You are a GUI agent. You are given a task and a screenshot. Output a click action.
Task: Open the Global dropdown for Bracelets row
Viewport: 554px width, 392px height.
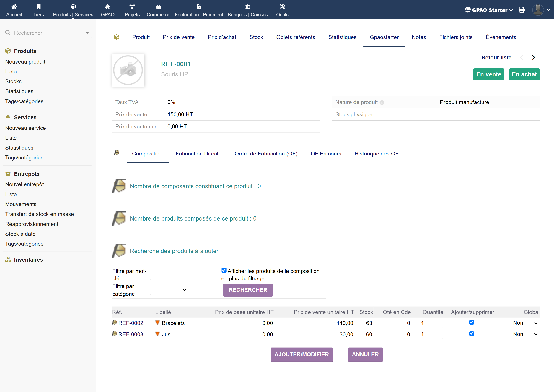[525, 323]
